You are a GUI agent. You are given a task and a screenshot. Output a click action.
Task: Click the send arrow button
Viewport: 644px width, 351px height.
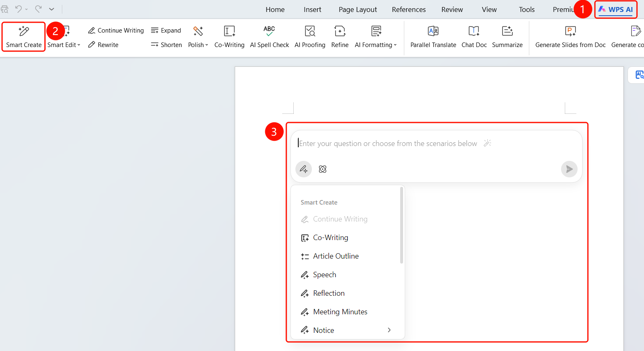pos(569,169)
